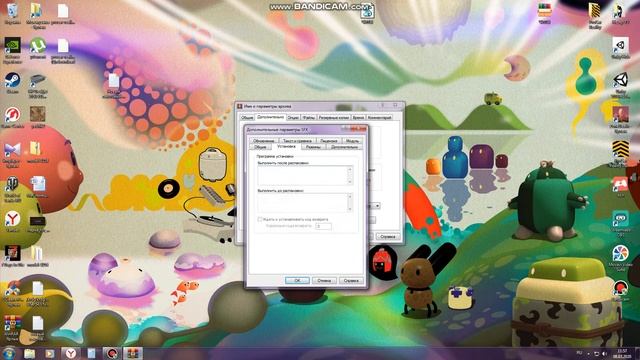Click Справка in the archive parameters window

[x=387, y=236]
